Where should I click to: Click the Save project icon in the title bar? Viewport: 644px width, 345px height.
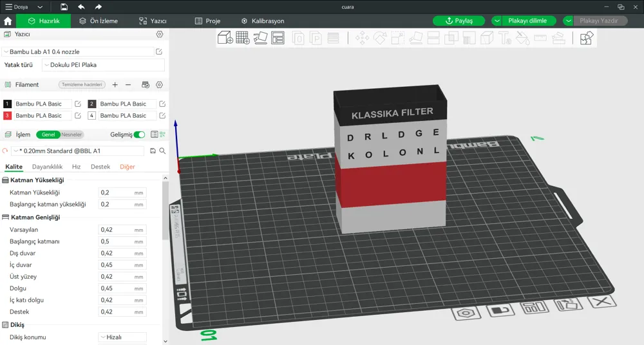click(x=64, y=7)
